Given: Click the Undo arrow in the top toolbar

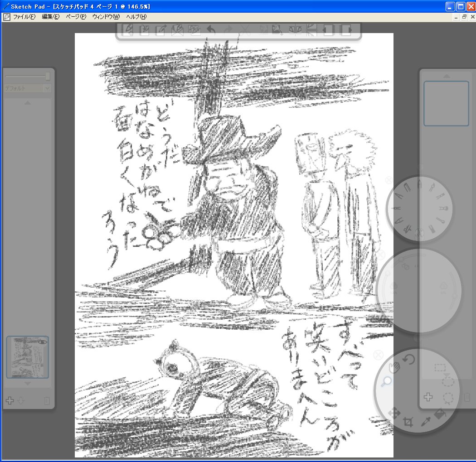Looking at the screenshot, I should coord(211,30).
